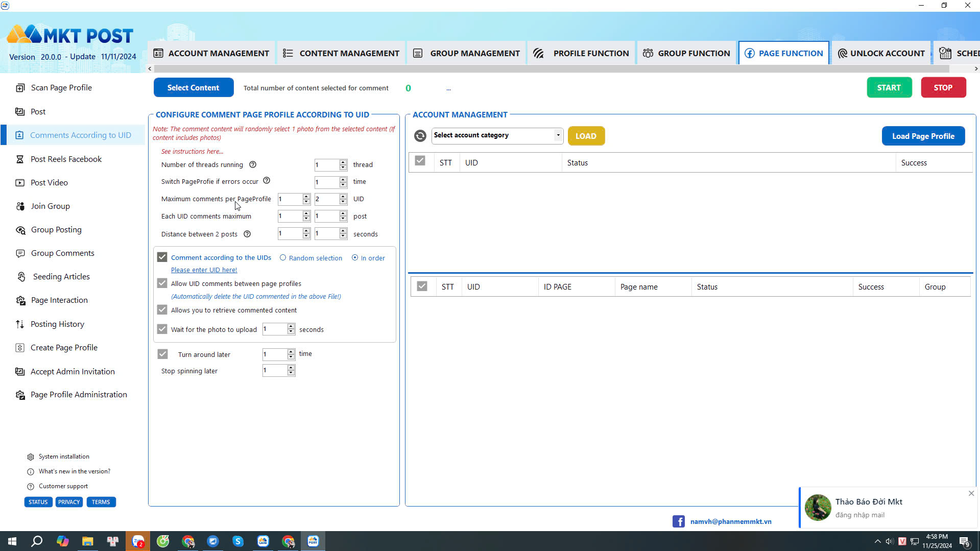
Task: Switch to the CONTENT MANAGEMENT tab
Action: 341,53
